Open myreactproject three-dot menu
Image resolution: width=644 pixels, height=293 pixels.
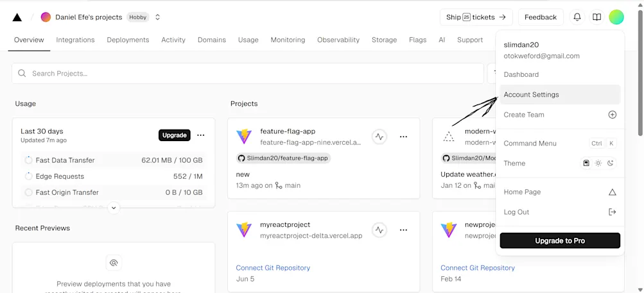click(x=403, y=230)
